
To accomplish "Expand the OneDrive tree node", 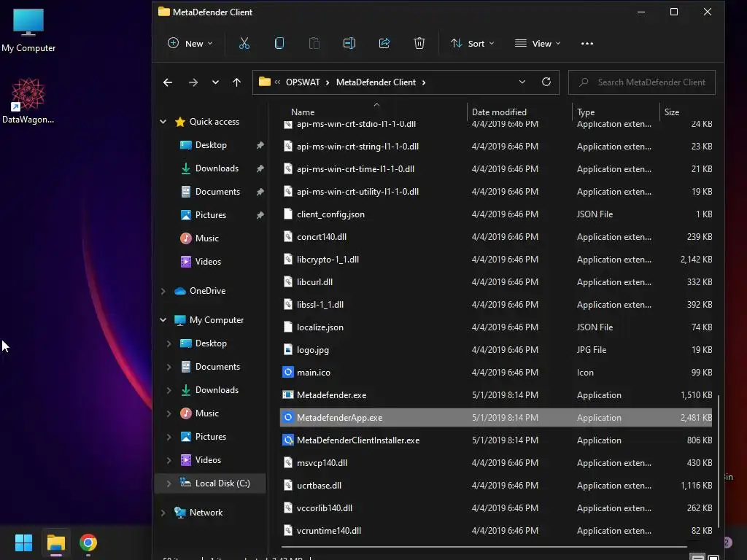I will 163,291.
